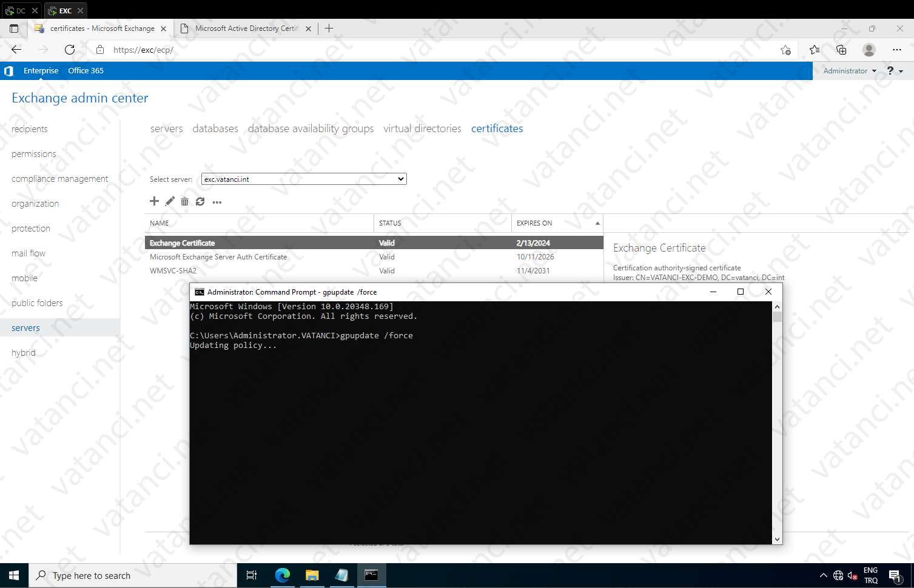The height and width of the screenshot is (588, 914).
Task: Open compliance management section
Action: point(59,179)
